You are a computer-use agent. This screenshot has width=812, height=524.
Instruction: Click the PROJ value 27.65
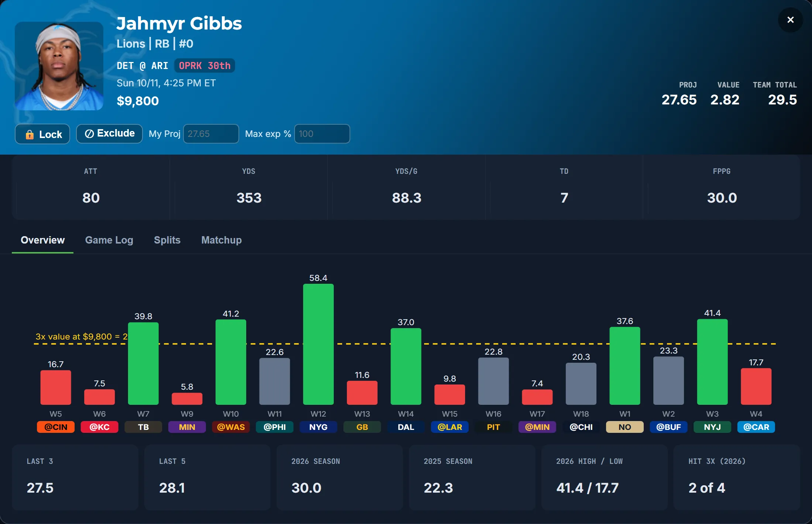[x=679, y=100]
